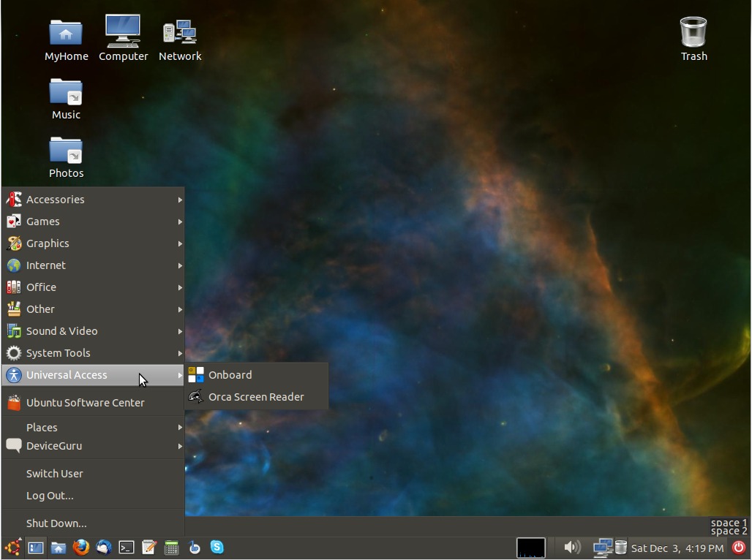Click the trash applet in the tray
Image resolution: width=752 pixels, height=560 pixels.
point(620,547)
